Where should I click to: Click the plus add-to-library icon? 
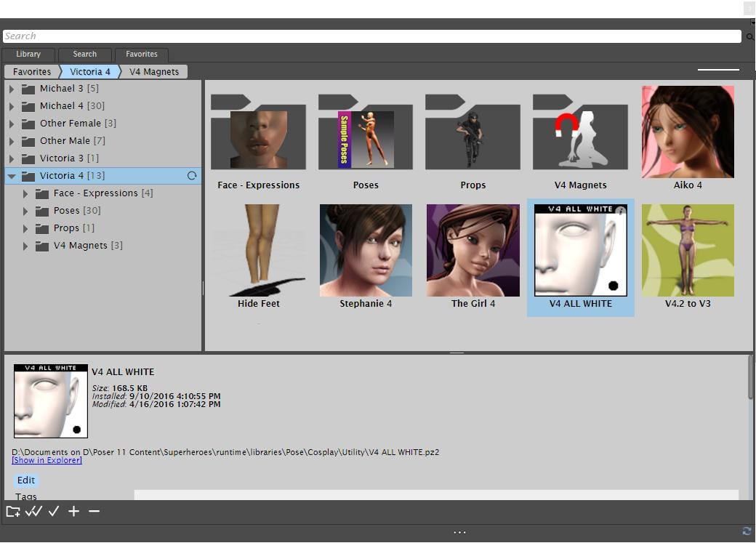pos(73,511)
